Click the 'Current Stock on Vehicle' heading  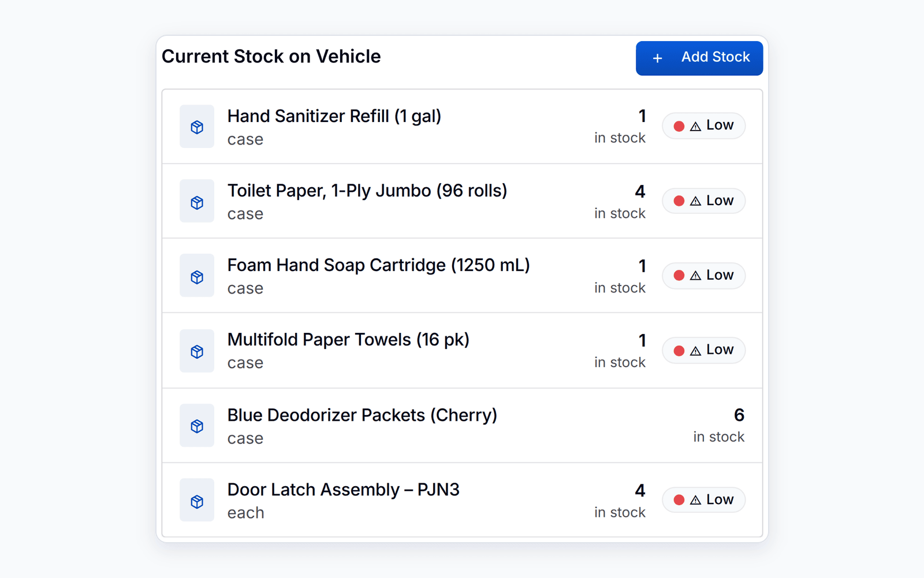pyautogui.click(x=271, y=57)
